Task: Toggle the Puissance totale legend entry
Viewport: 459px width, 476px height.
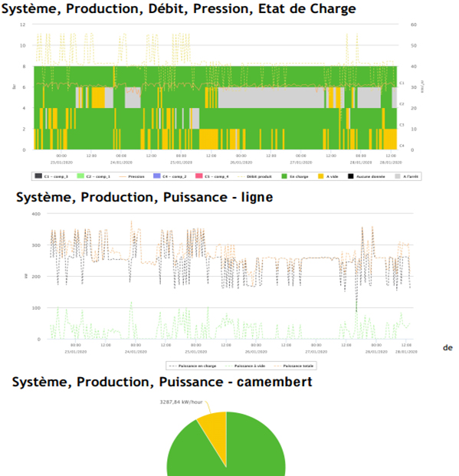Action: click(293, 366)
